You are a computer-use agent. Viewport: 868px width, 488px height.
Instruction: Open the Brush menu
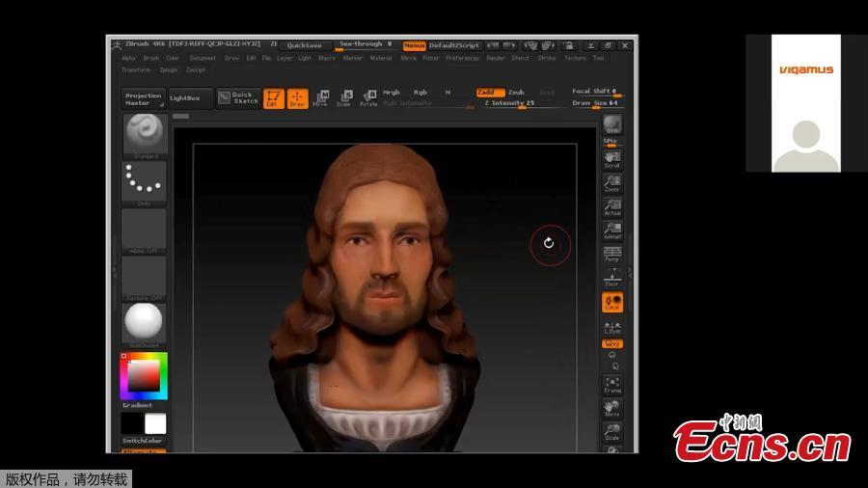(x=151, y=58)
